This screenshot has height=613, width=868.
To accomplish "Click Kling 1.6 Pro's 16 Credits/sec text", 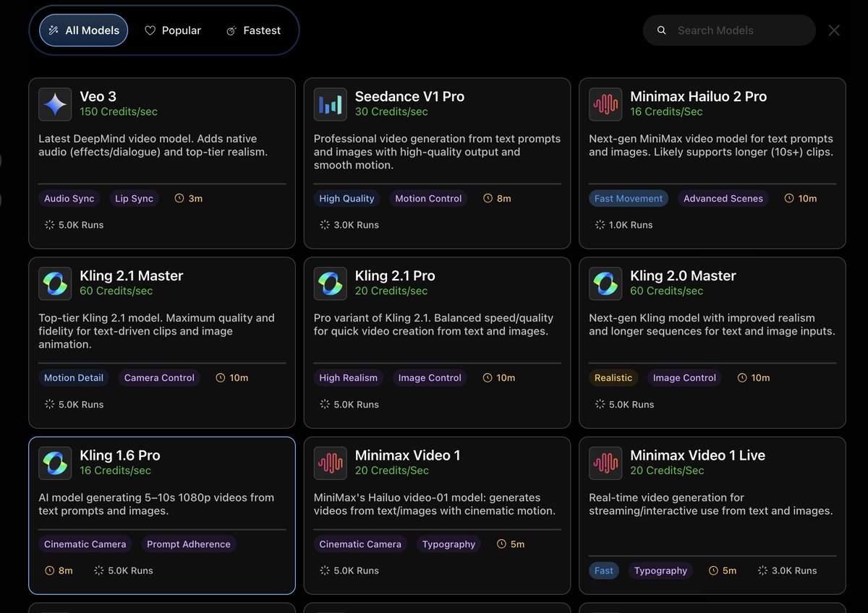I will [x=115, y=471].
